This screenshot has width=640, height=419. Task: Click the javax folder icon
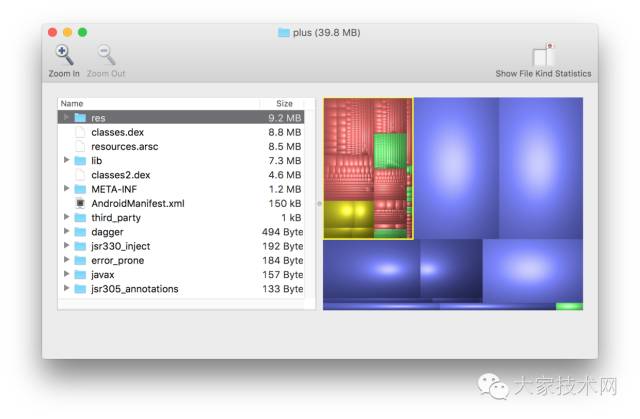click(80, 275)
